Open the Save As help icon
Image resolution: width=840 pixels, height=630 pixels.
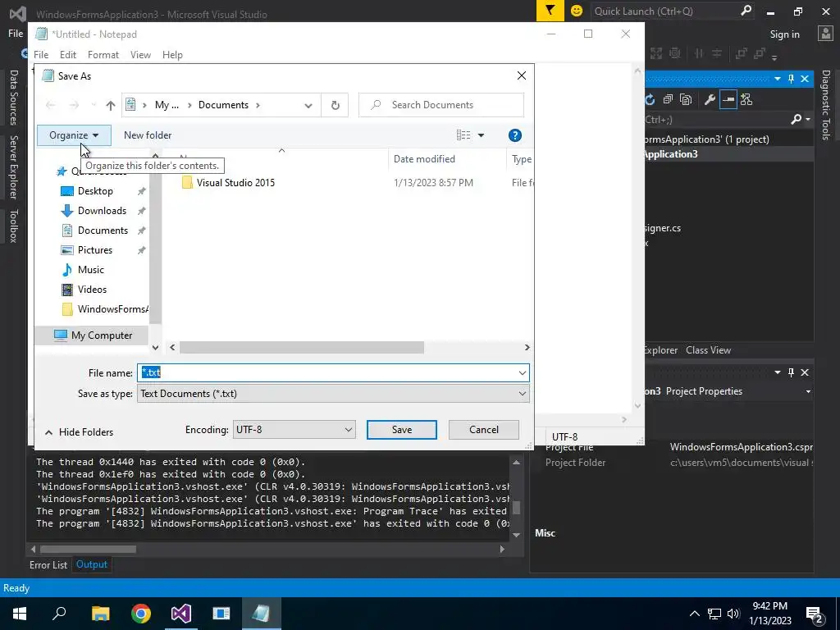tap(515, 135)
